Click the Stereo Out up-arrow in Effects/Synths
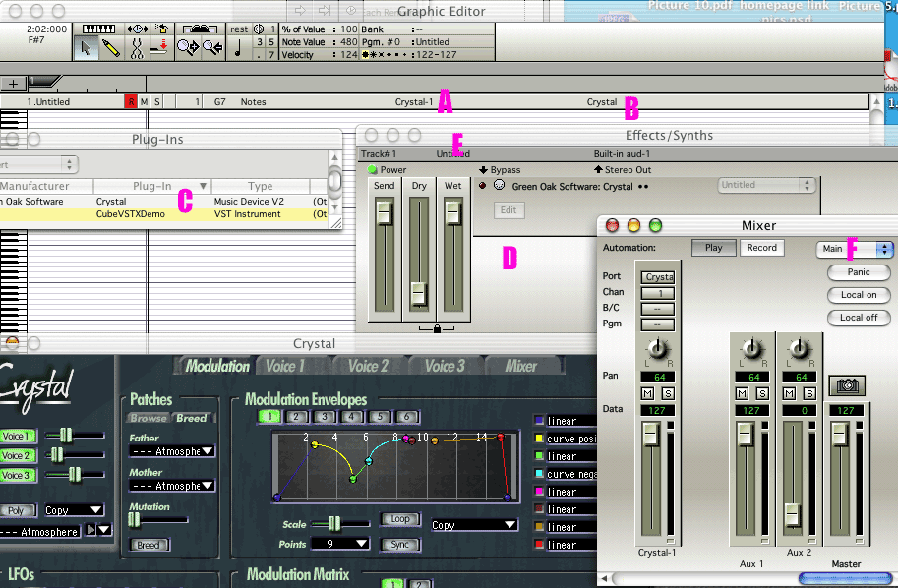This screenshot has height=588, width=898. tap(598, 169)
